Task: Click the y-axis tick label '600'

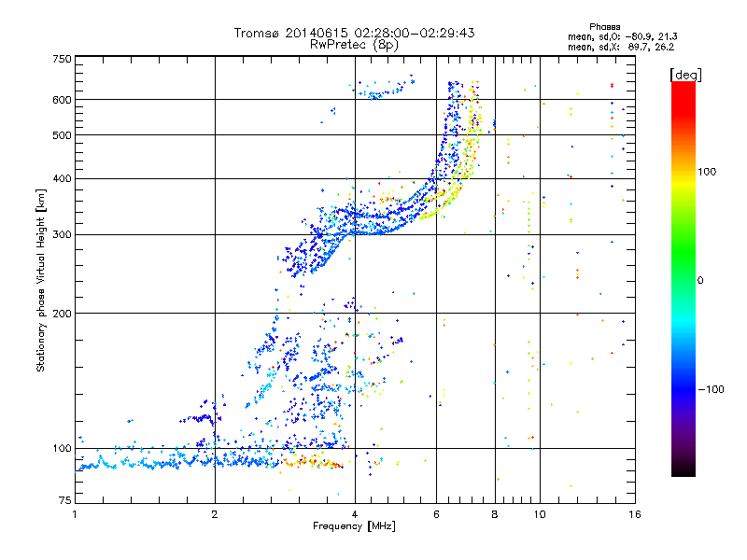Action: 62,100
